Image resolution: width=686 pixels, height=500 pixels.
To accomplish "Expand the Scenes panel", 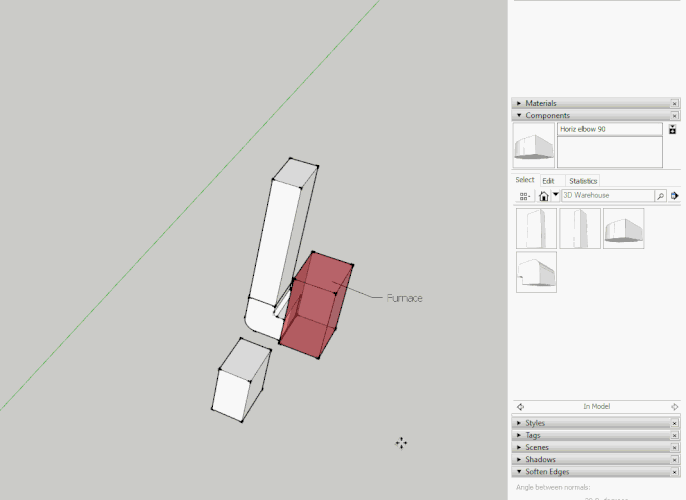I will point(519,448).
